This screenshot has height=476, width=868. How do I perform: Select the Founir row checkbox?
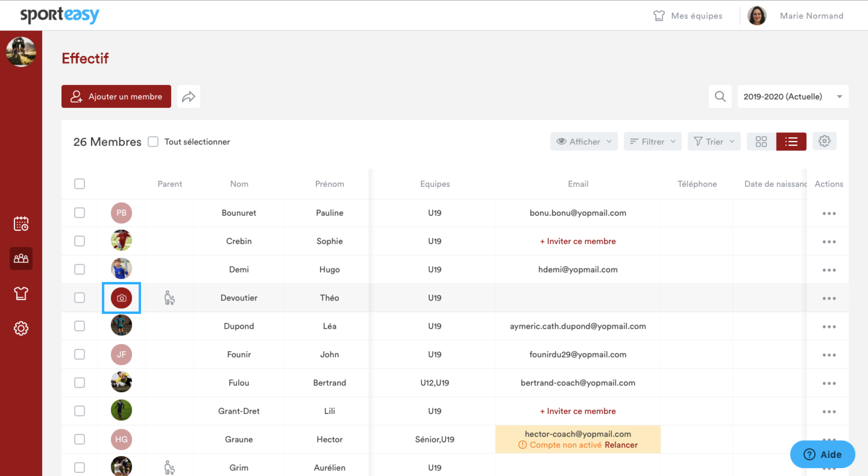pyautogui.click(x=80, y=354)
